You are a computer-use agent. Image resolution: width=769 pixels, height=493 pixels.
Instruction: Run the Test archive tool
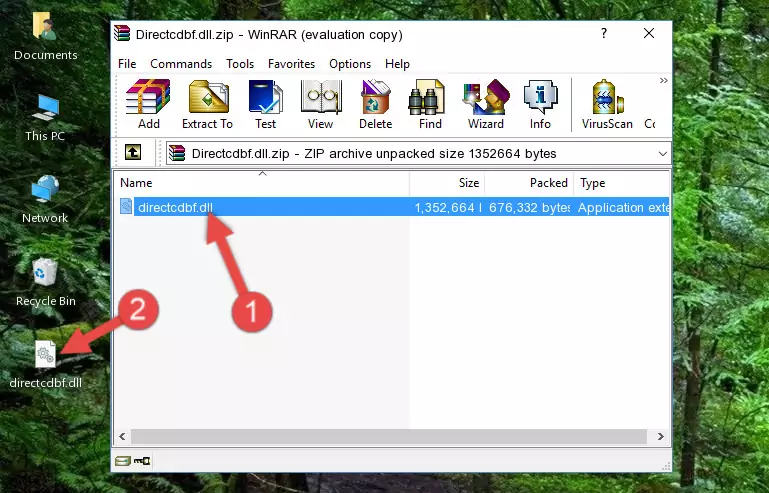tap(265, 104)
